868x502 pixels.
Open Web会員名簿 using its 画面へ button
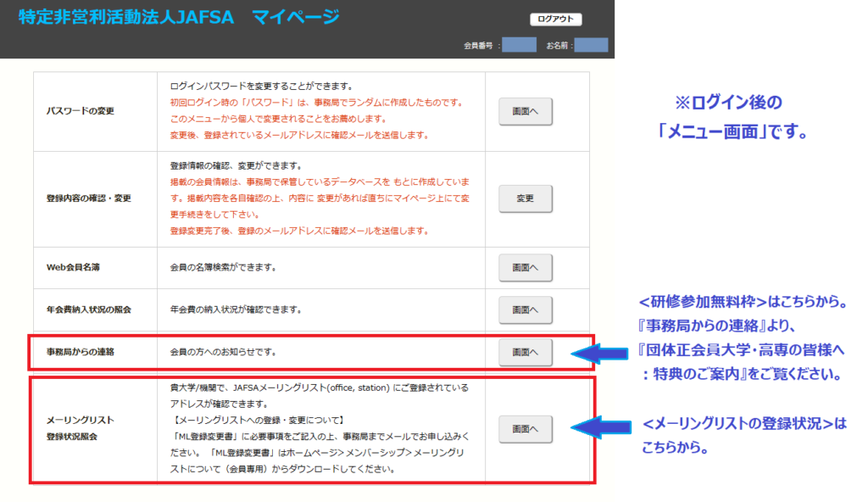pos(525,268)
